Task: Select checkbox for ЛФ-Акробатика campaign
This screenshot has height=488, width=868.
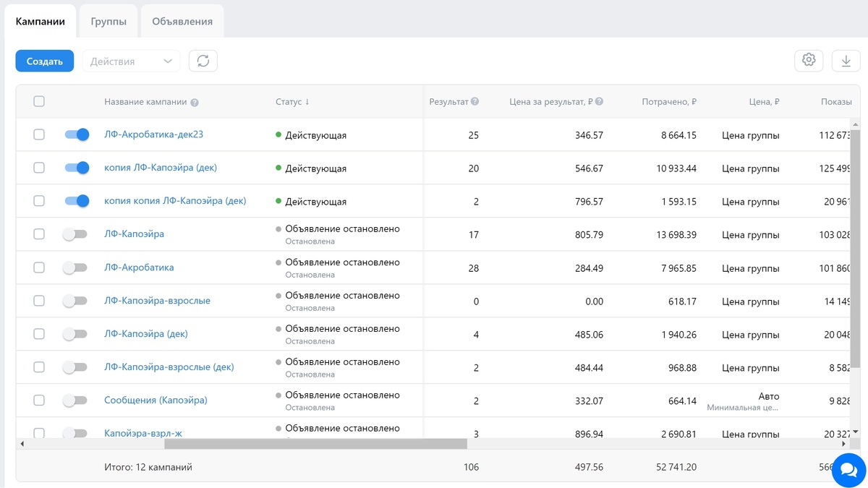Action: point(39,267)
